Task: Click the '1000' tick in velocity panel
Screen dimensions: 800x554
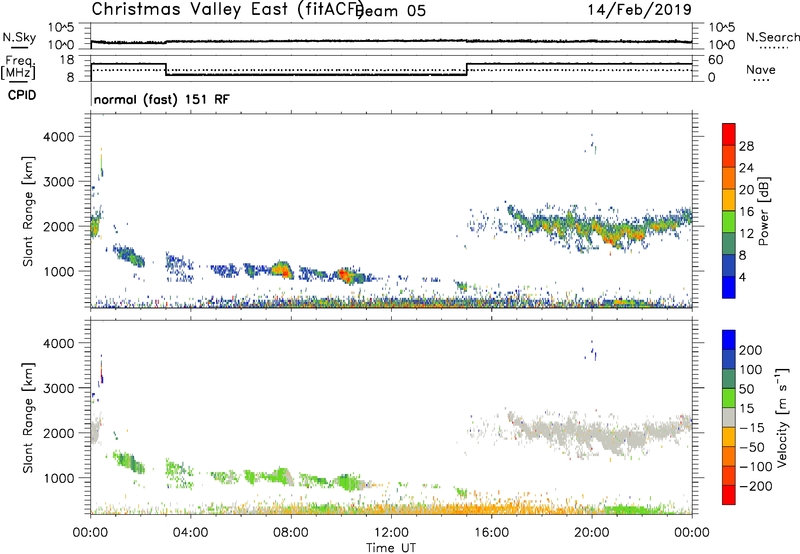Action: point(58,478)
